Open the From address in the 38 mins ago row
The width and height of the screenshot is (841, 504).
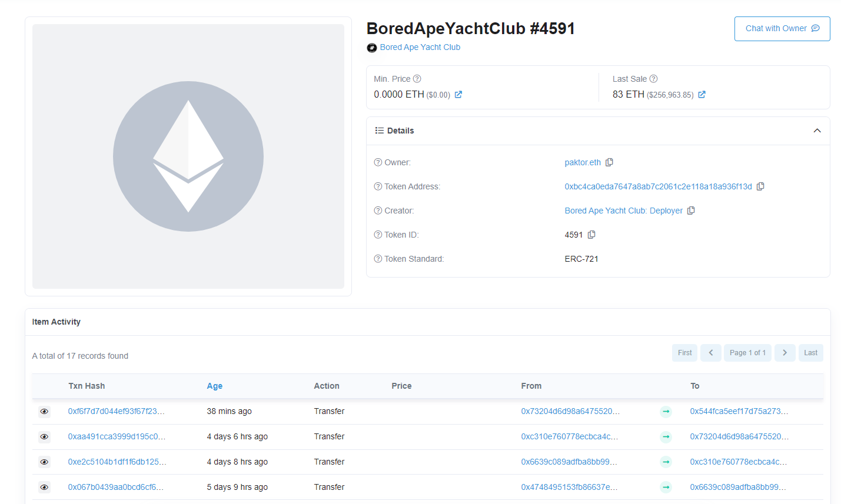coord(570,411)
